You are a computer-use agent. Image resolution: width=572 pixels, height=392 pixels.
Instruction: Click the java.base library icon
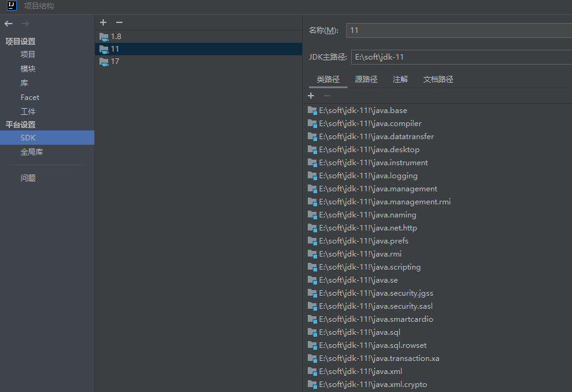[312, 111]
